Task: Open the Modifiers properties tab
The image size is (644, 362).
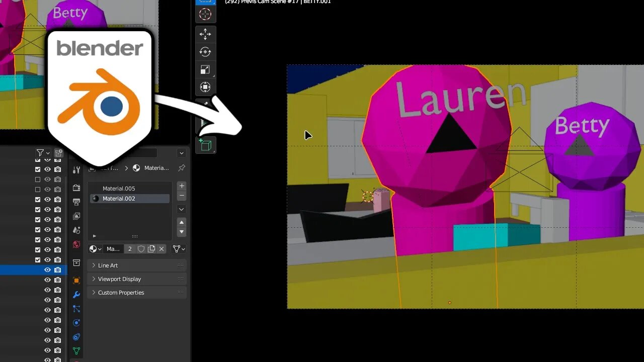Action: click(76, 295)
